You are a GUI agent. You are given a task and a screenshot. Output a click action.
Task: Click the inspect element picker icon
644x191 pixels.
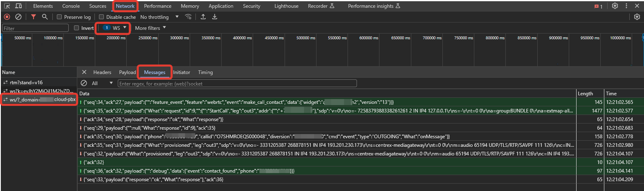[x=7, y=6]
